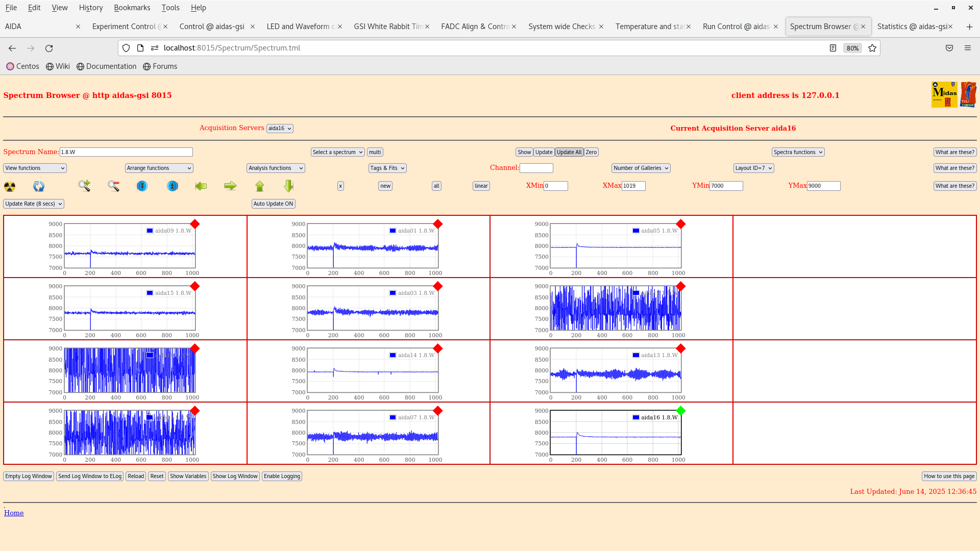Toggle the Auto Update ON button
This screenshot has height=551, width=980.
coord(273,204)
